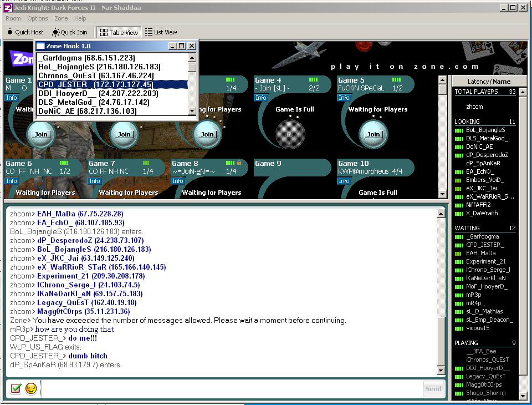This screenshot has height=405, width=532.
Task: Switch to Table View
Action: point(119,32)
